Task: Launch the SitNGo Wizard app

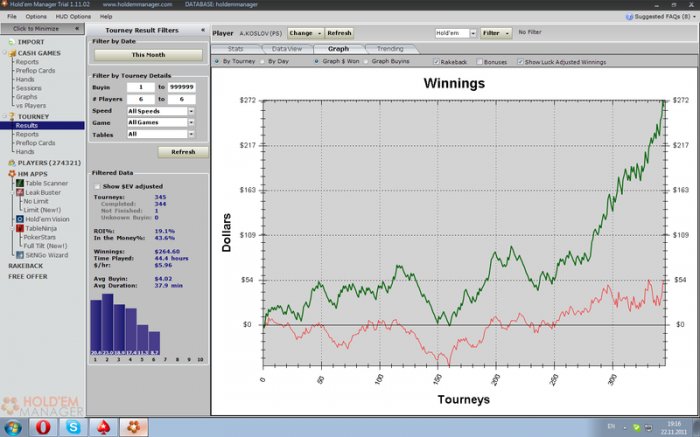Action: click(x=44, y=256)
